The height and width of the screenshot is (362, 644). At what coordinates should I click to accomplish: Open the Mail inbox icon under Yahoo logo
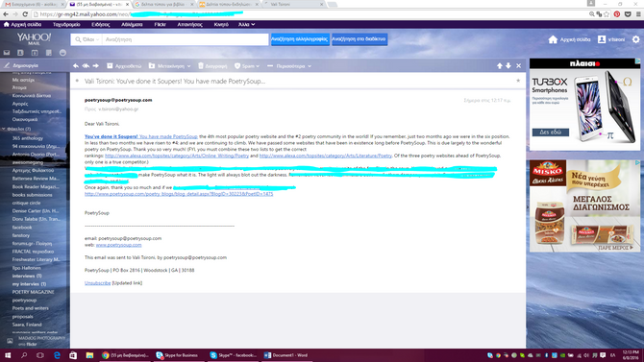click(x=7, y=53)
